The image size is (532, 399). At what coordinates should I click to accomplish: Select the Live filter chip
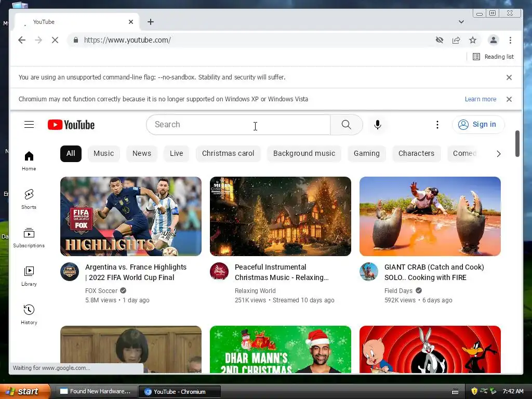pyautogui.click(x=177, y=153)
